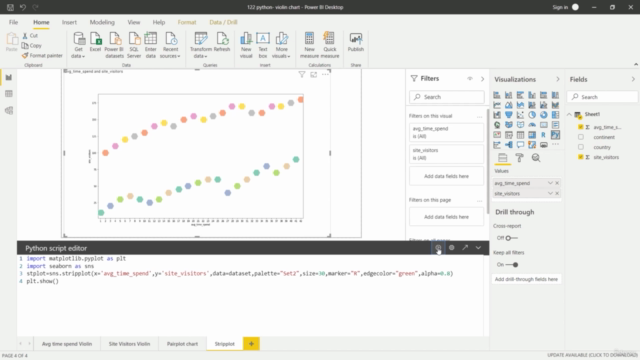This screenshot has height=360, width=640.
Task: Add a new report page
Action: pos(251,344)
